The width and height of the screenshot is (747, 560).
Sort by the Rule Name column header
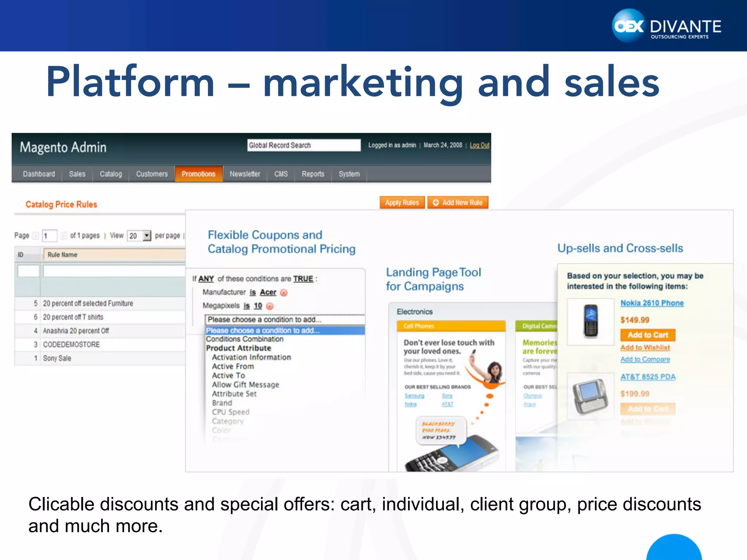pyautogui.click(x=114, y=254)
